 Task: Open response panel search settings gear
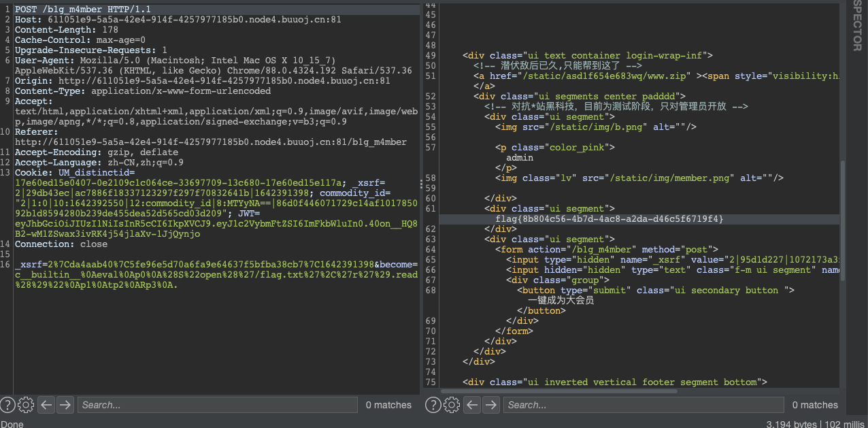coord(451,405)
